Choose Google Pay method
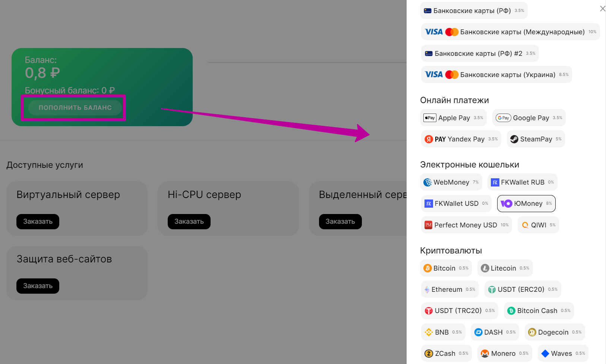606x364 pixels. point(529,118)
